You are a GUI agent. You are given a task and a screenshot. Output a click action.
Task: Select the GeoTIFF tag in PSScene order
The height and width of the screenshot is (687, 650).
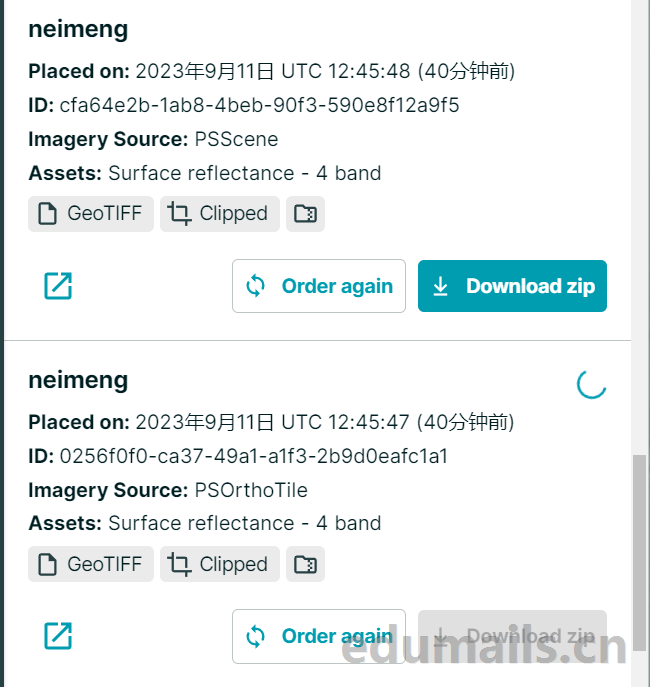[91, 214]
